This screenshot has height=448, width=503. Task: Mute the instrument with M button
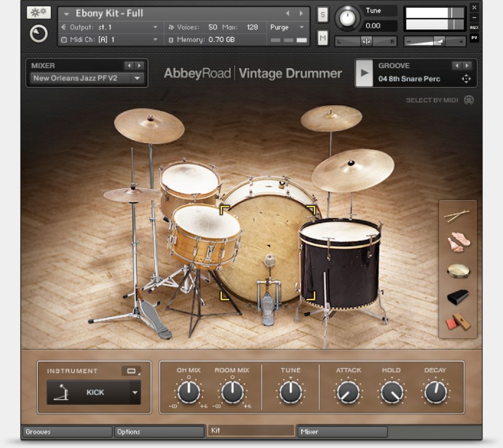click(x=322, y=37)
